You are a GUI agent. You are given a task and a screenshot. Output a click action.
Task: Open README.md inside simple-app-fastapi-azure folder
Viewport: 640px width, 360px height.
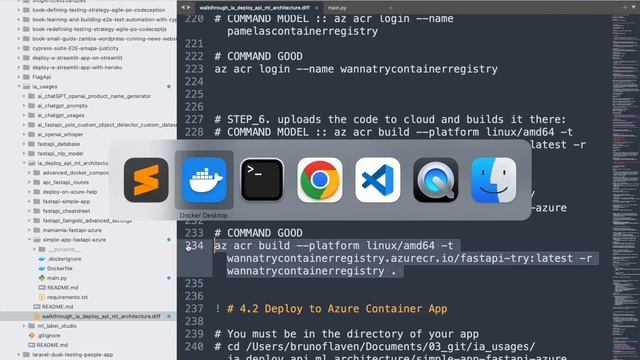(62, 288)
